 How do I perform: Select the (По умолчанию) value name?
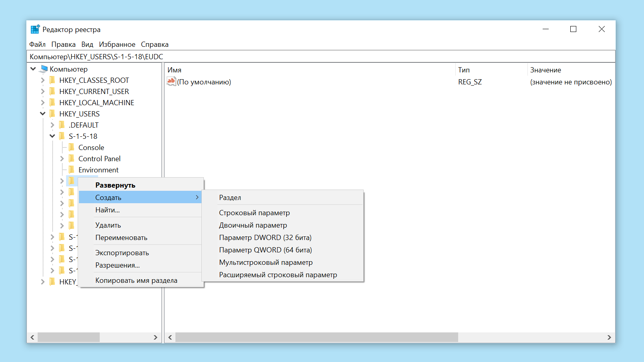click(204, 82)
